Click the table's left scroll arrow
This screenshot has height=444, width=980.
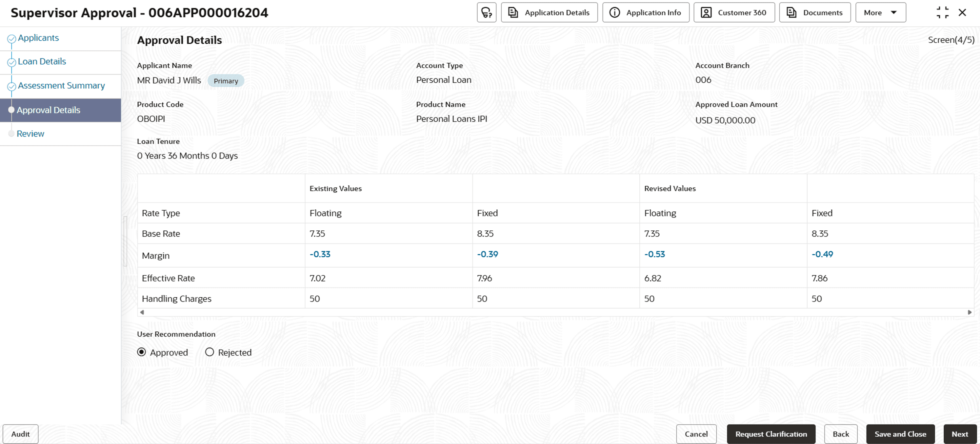click(x=142, y=312)
